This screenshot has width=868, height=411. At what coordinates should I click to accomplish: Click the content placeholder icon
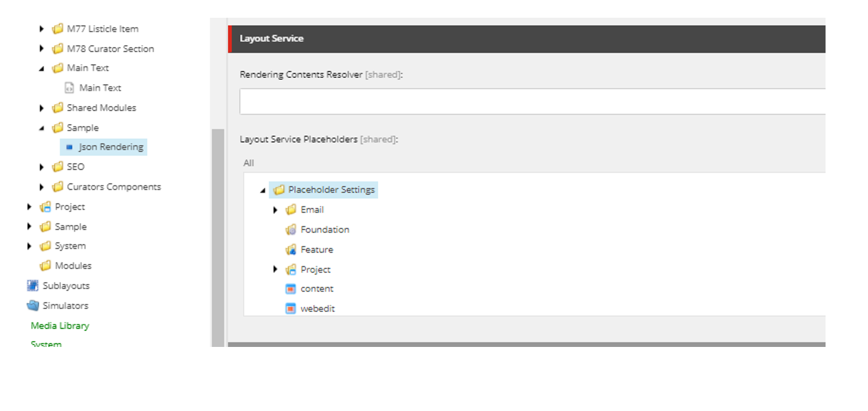click(x=291, y=289)
